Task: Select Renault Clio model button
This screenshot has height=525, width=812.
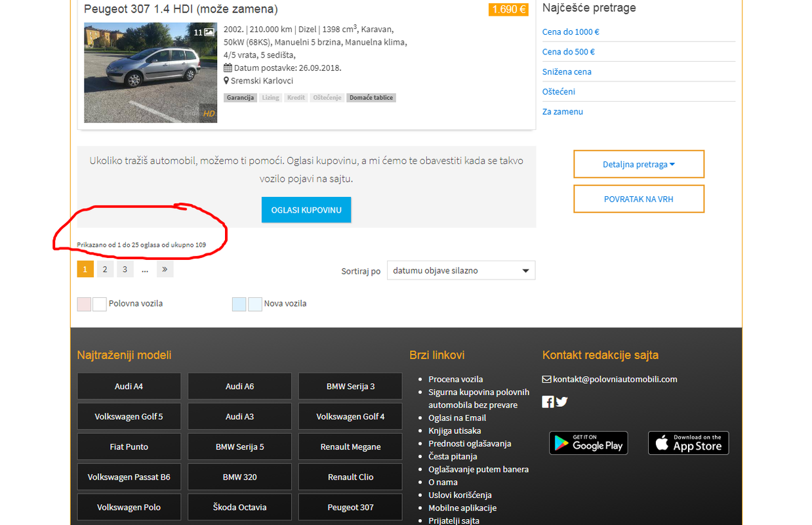Action: pyautogui.click(x=350, y=476)
